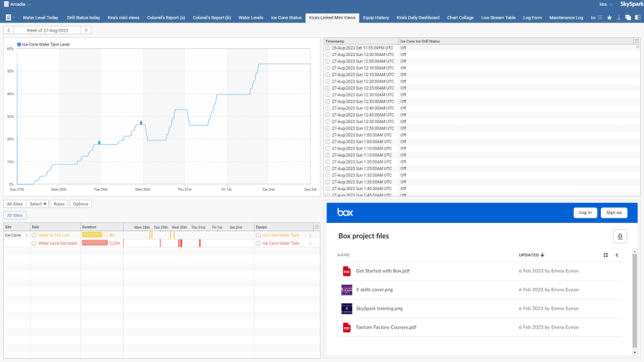Toggle the side panel layout icon
The image size is (644, 362).
click(638, 17)
